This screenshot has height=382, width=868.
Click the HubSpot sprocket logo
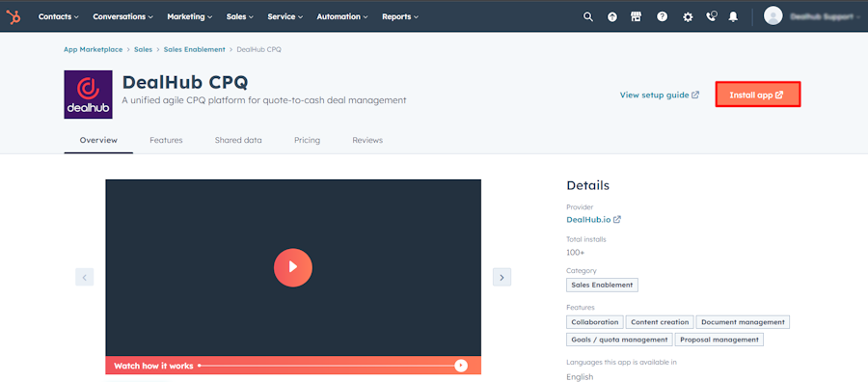14,16
